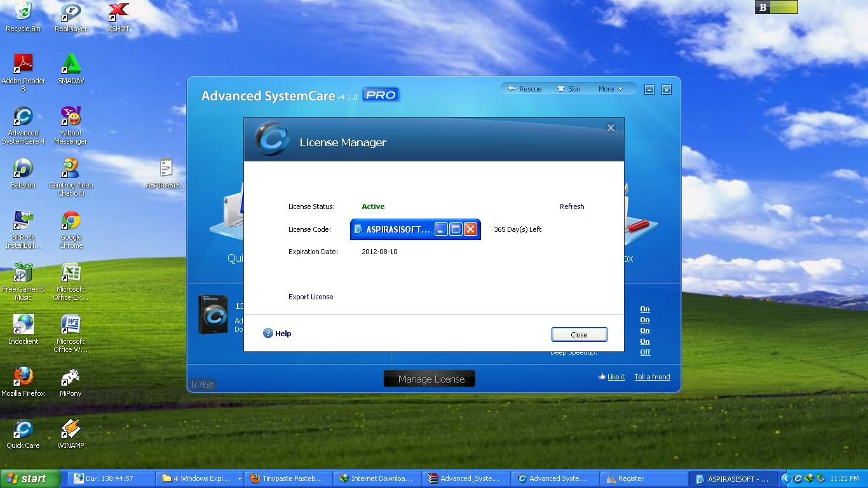Screen dimensions: 868x488
Task: Open the MiPony desktop shortcut
Action: [x=71, y=382]
